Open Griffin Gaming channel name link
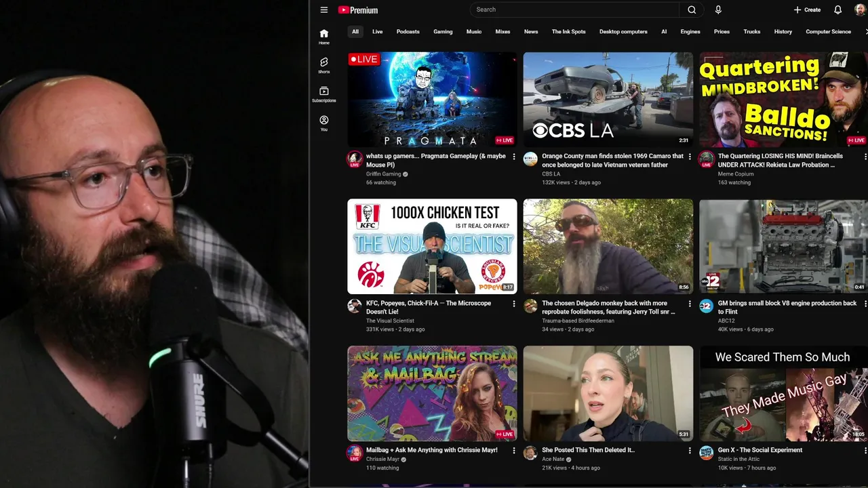The image size is (868, 488). [x=384, y=174]
